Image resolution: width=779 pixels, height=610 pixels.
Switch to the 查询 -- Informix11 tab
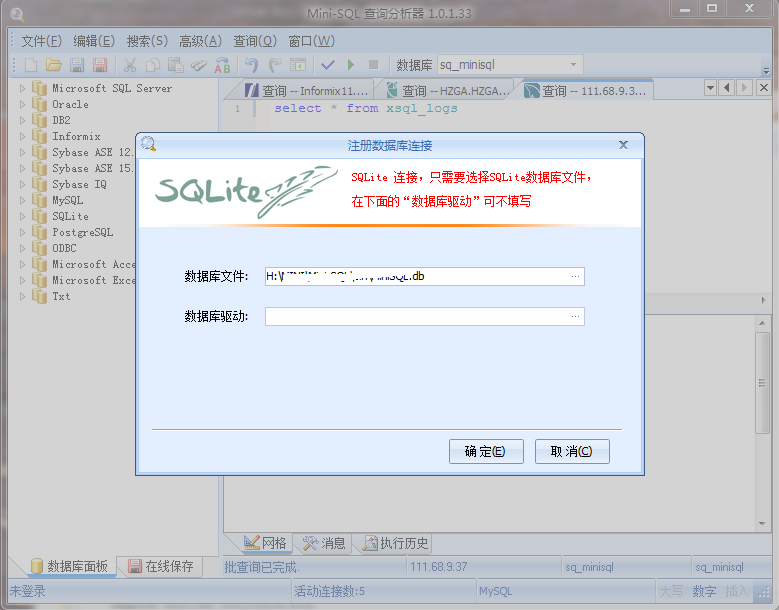click(x=307, y=91)
